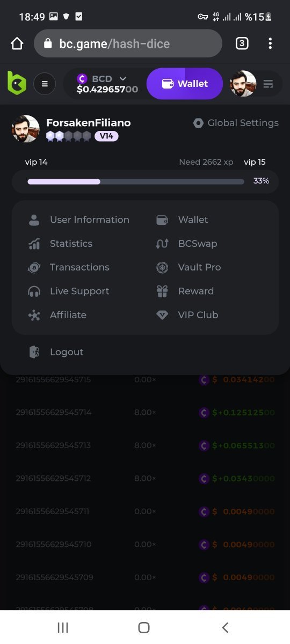Collapse the profile menu via header avatar
The height and width of the screenshot is (644, 290).
pyautogui.click(x=243, y=84)
